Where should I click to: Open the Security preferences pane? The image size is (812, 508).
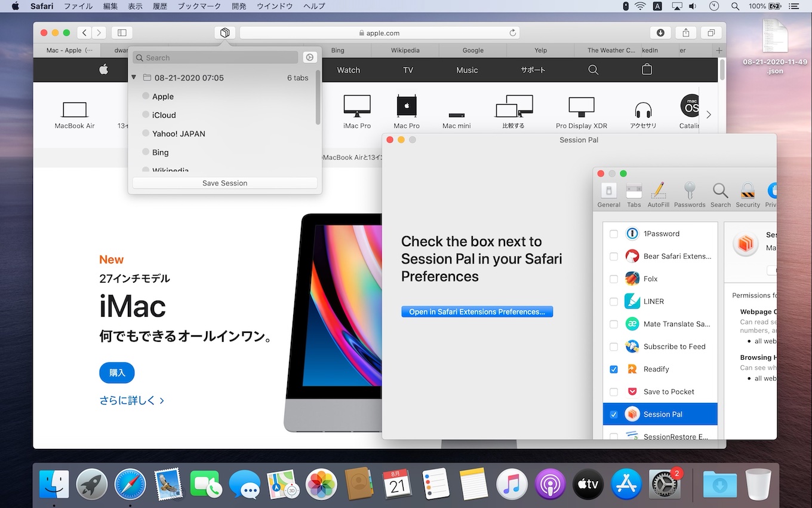click(x=748, y=195)
